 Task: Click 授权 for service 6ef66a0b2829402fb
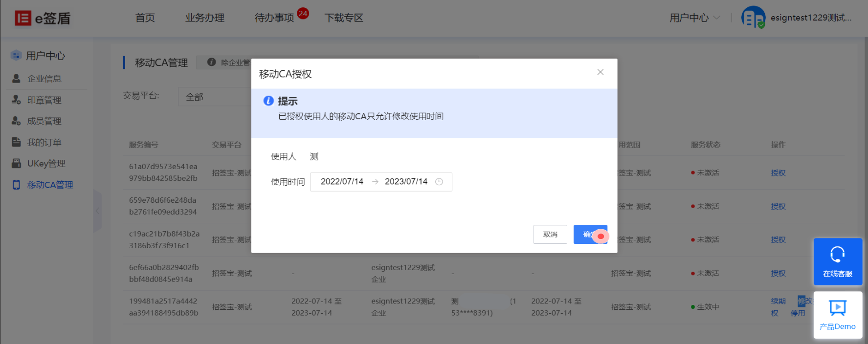pyautogui.click(x=778, y=274)
